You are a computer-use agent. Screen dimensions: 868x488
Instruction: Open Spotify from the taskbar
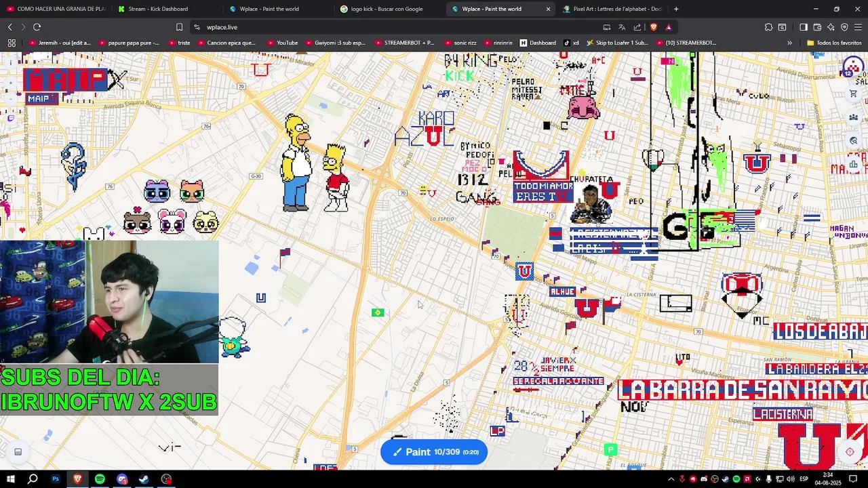click(x=100, y=479)
